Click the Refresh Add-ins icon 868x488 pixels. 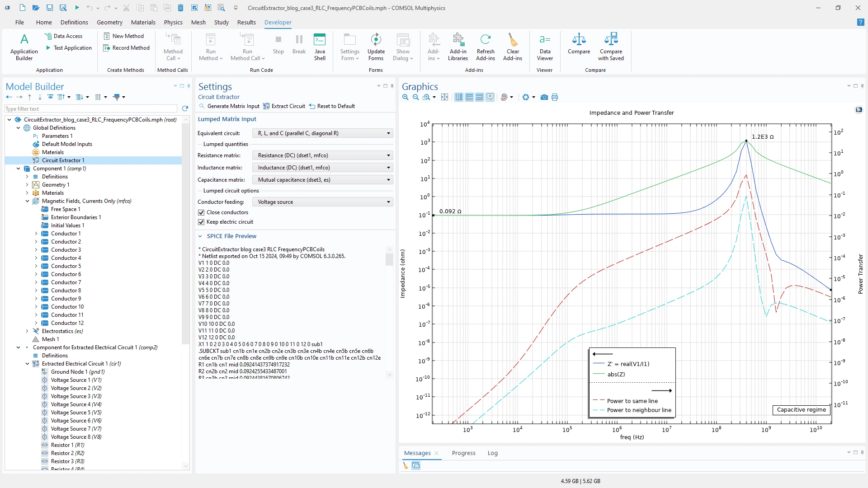click(x=485, y=46)
